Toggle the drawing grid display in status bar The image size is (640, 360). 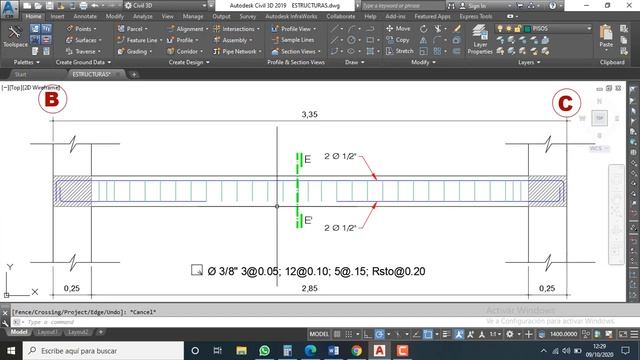coord(337,334)
